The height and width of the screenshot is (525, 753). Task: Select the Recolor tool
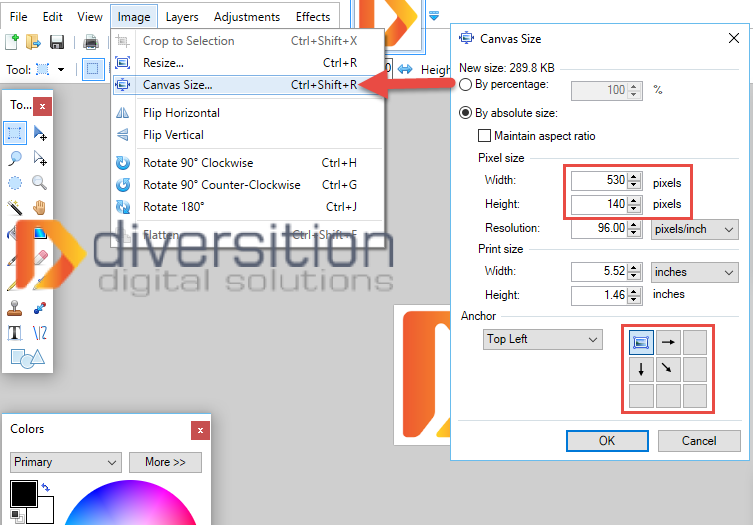(40, 308)
